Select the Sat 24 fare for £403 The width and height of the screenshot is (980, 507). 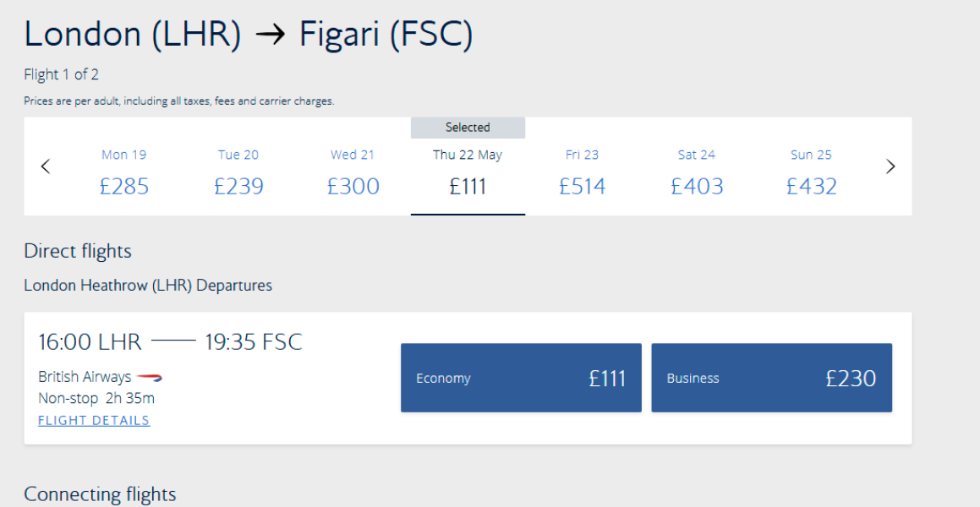click(697, 172)
